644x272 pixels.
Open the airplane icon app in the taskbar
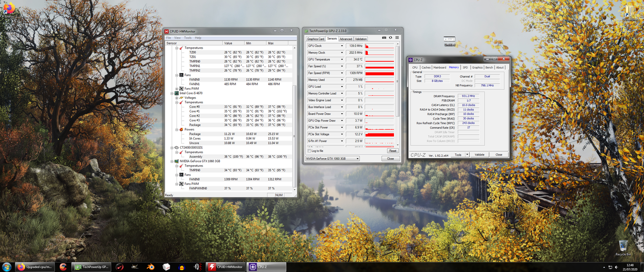click(x=135, y=267)
